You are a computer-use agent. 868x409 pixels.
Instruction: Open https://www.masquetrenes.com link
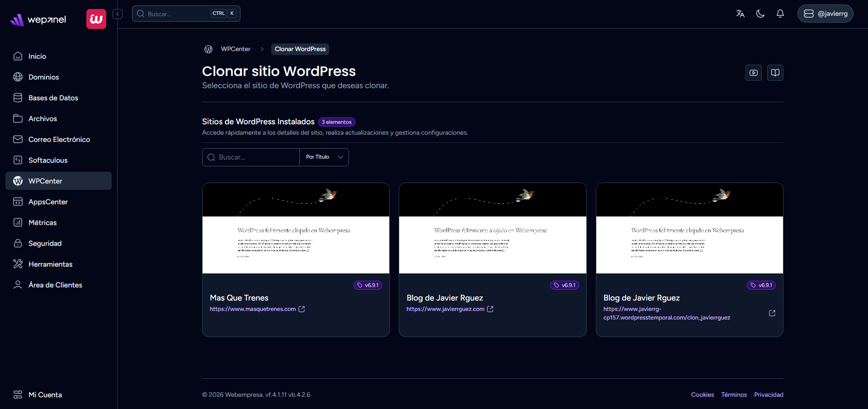[253, 309]
